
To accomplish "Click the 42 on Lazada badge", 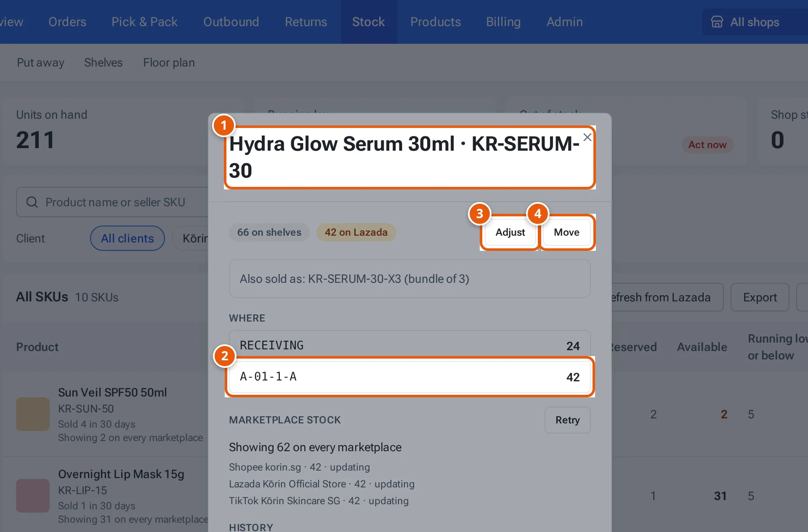I will coord(356,232).
